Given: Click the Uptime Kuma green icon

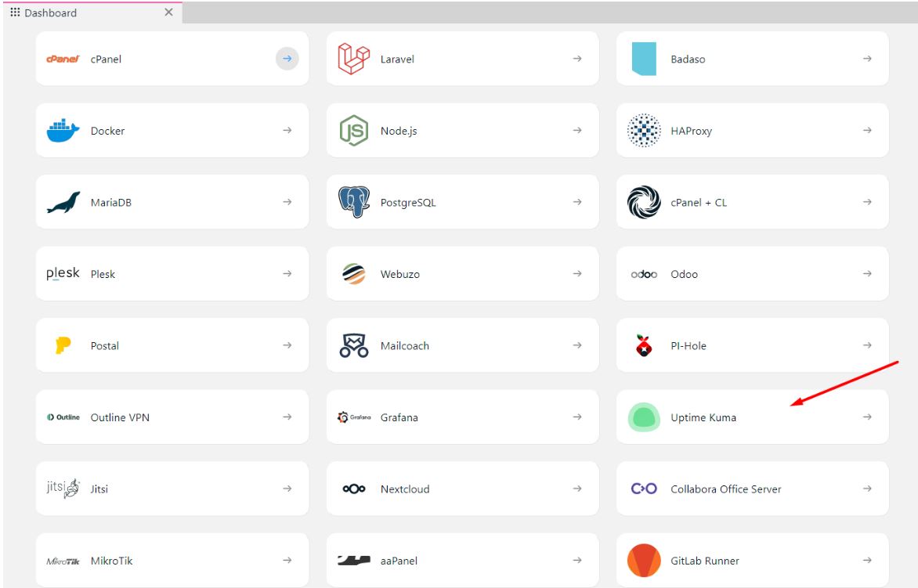Looking at the screenshot, I should pos(642,417).
